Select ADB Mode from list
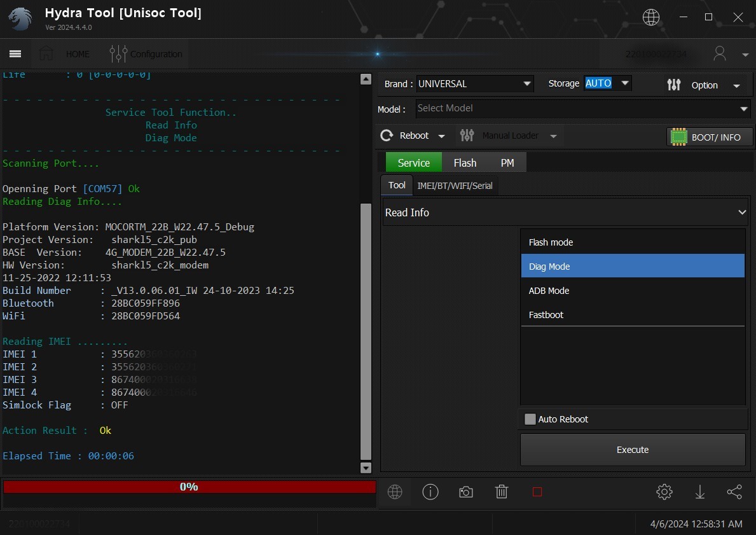Image resolution: width=756 pixels, height=535 pixels. coord(633,291)
